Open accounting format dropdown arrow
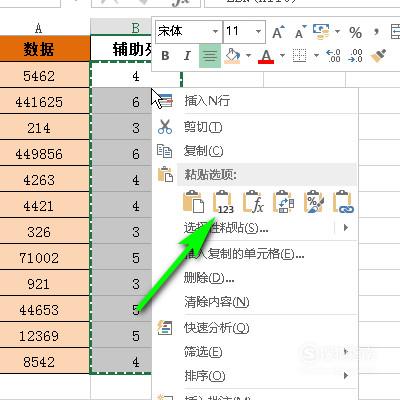 pyautogui.click(x=337, y=32)
